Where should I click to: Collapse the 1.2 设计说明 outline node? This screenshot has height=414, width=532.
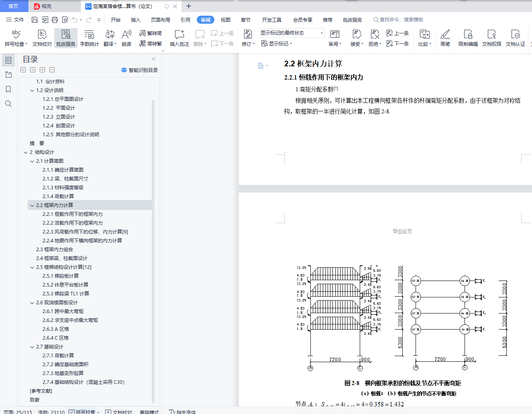click(x=32, y=91)
